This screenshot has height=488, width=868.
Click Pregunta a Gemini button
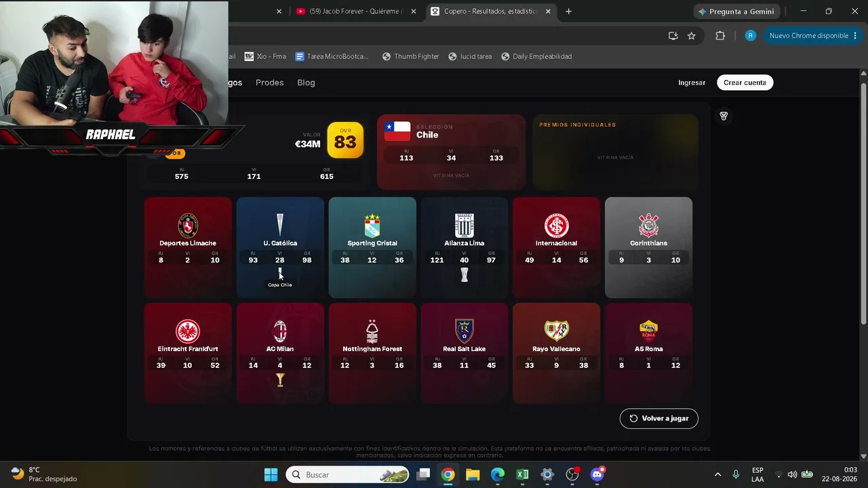pos(736,12)
